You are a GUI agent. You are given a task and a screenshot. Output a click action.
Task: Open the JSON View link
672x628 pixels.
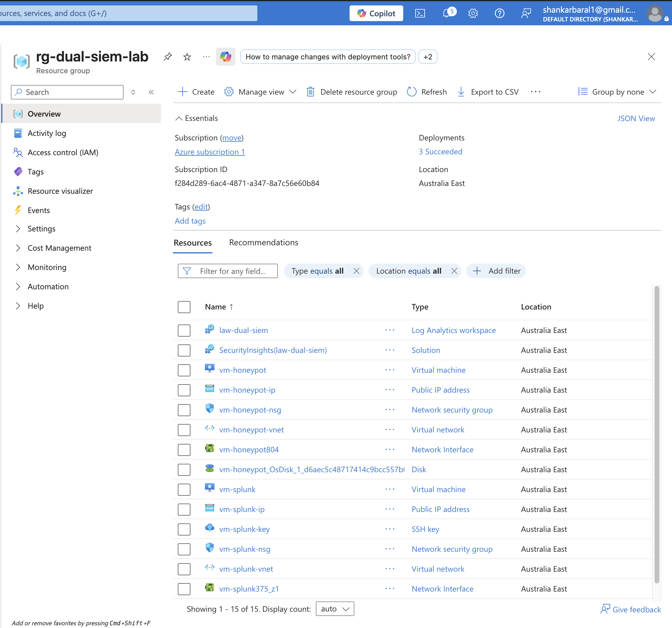(x=636, y=118)
